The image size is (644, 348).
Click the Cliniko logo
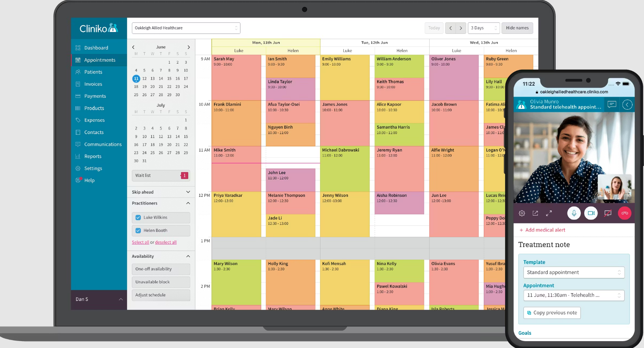99,28
